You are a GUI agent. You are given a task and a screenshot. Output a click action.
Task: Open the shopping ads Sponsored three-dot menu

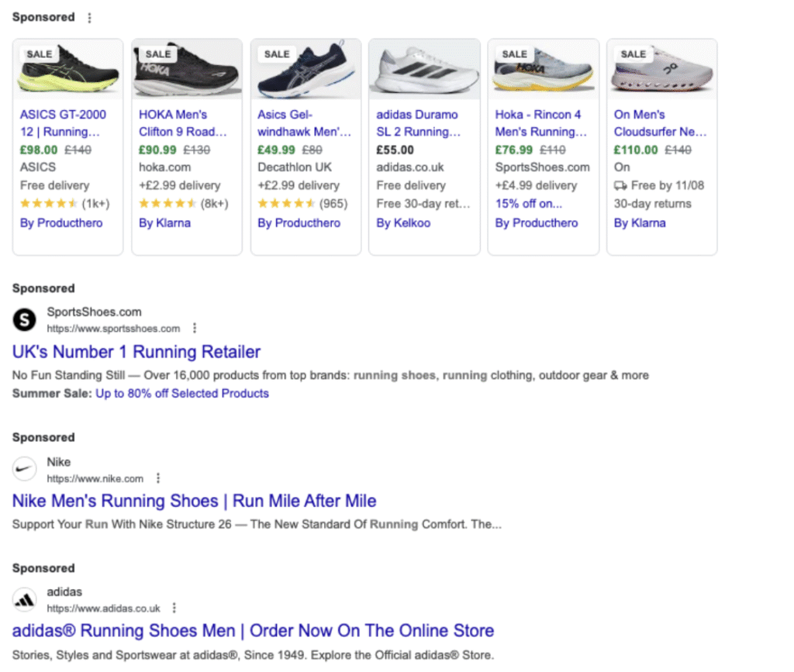coord(90,18)
